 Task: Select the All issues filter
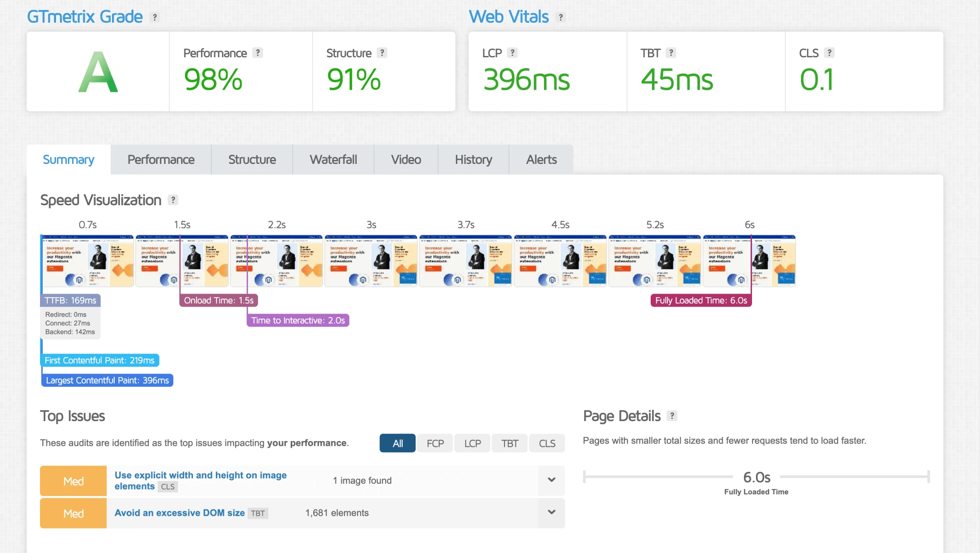397,443
